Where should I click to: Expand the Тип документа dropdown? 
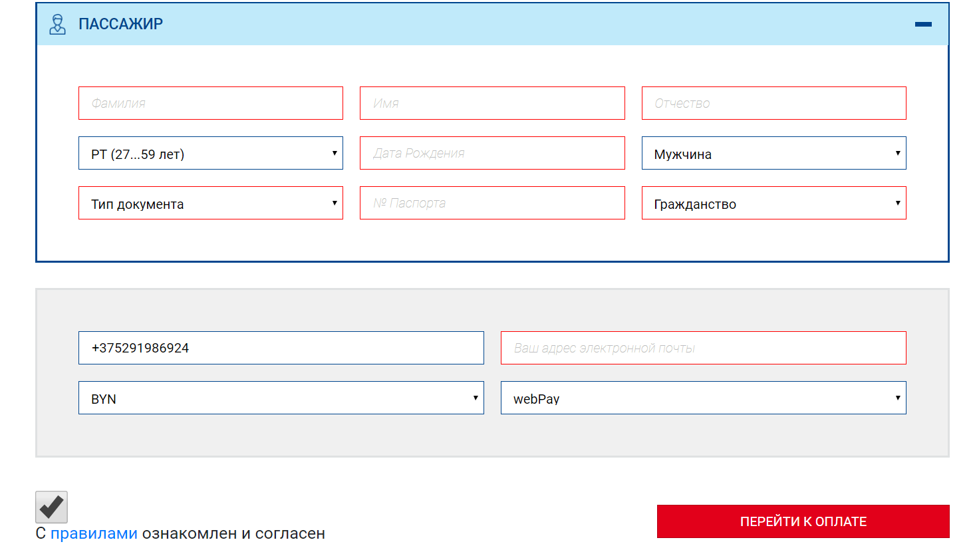211,203
